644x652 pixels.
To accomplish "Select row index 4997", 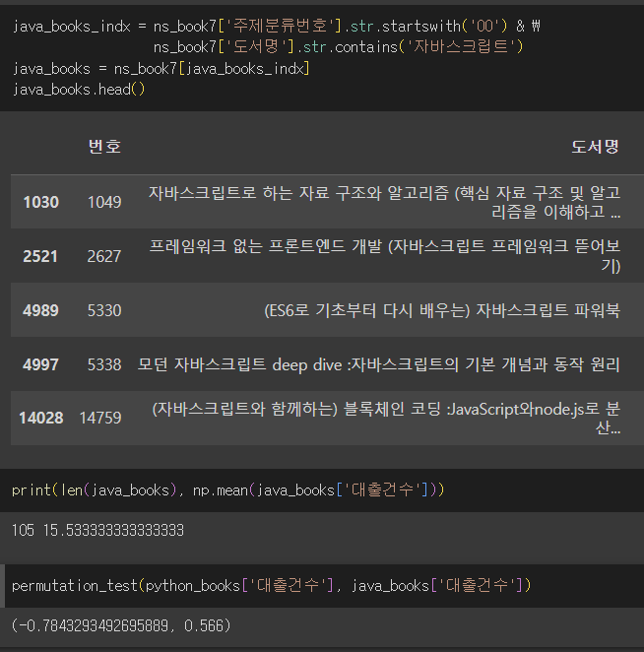I will click(x=40, y=364).
